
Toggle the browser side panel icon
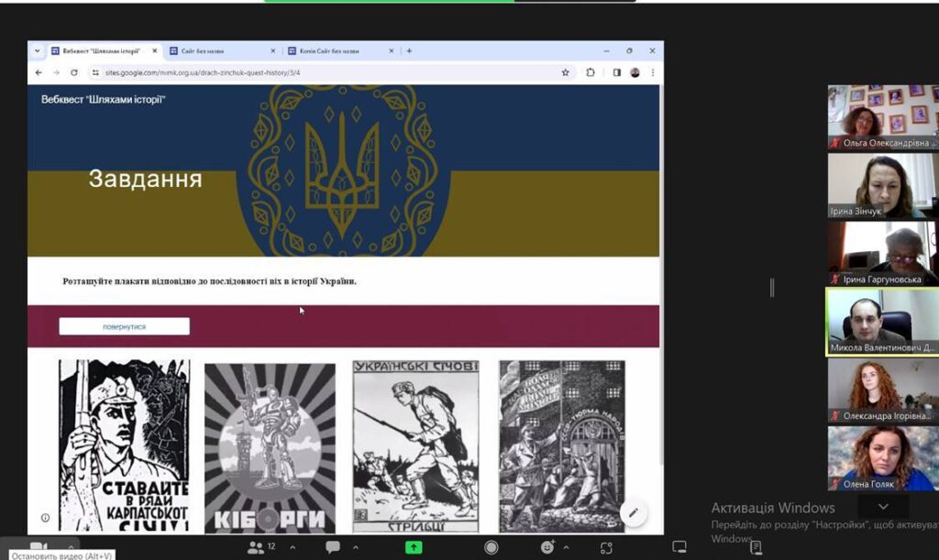(616, 72)
